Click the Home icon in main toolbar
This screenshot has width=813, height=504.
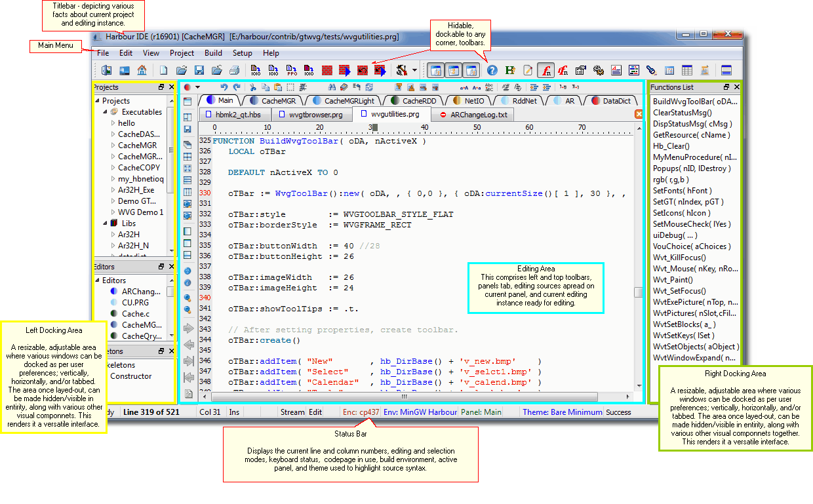click(142, 70)
